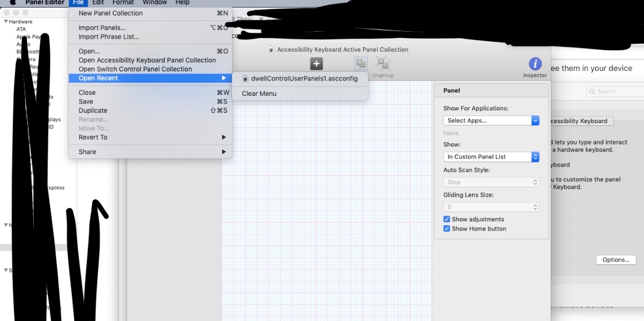Choose Open Accessibility Keyboard Panel Collection
Screen dimensions: 644x321
[x=150, y=60]
